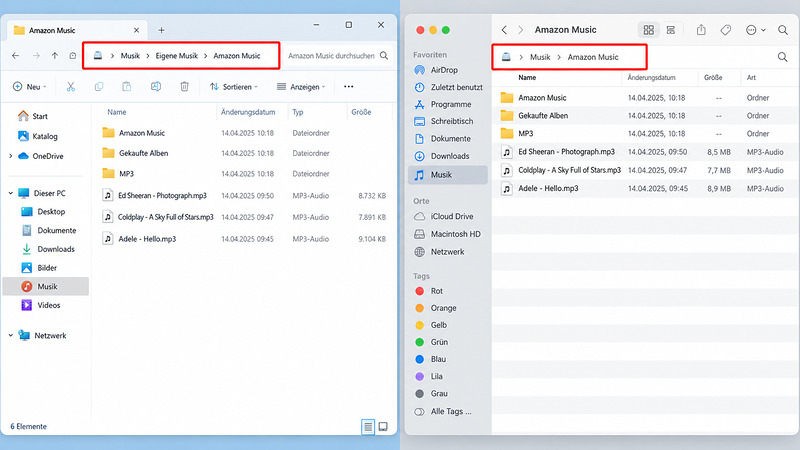Click the Finder Tags icon

(x=726, y=30)
